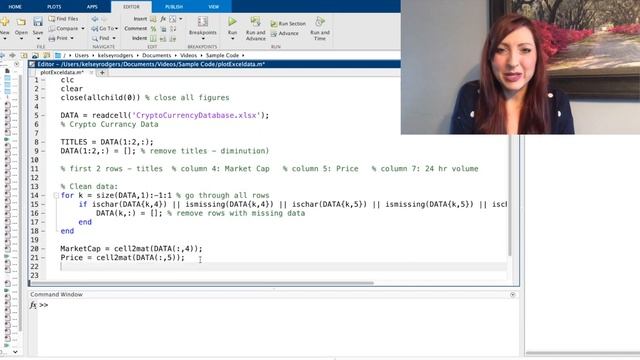Image resolution: width=640 pixels, height=360 pixels.
Task: Collapse the for loop code fold
Action: click(x=56, y=196)
